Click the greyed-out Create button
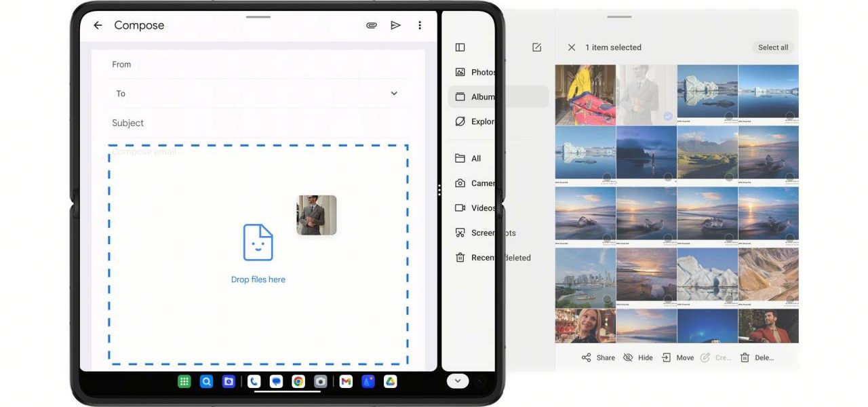This screenshot has width=868, height=407. pos(715,357)
